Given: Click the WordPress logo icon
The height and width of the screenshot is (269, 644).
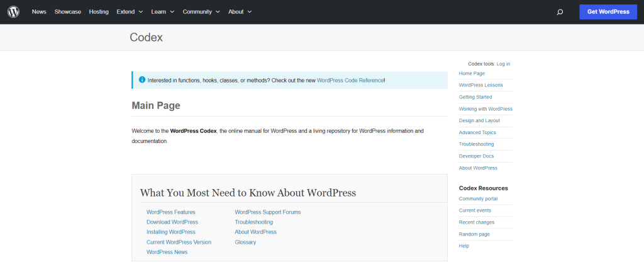Looking at the screenshot, I should [x=13, y=12].
